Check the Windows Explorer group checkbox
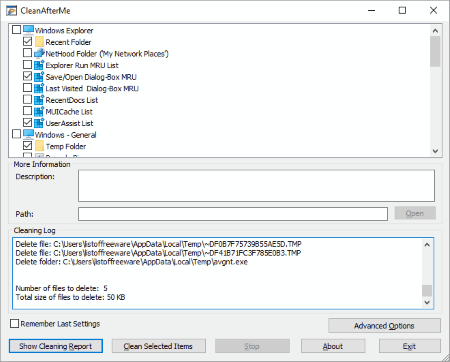This screenshot has height=362, width=450. [16, 30]
